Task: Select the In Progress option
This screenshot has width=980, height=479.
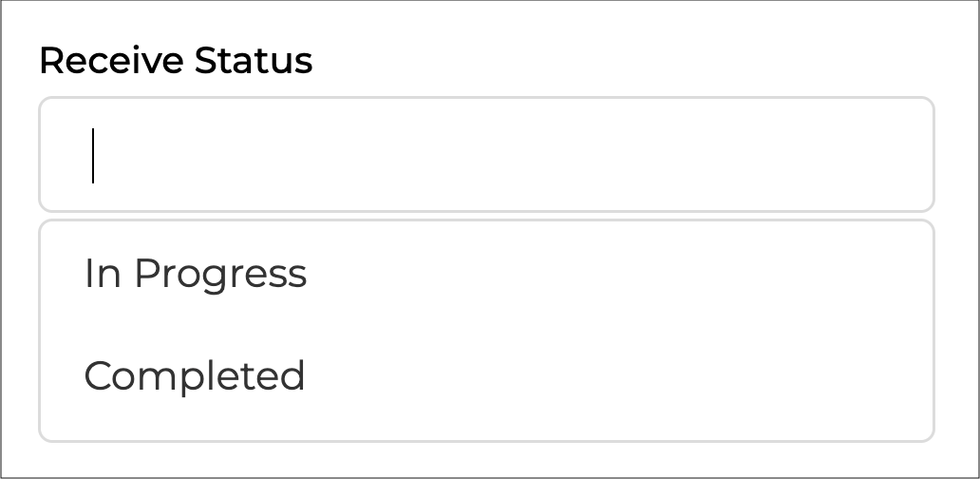Action: pyautogui.click(x=196, y=274)
